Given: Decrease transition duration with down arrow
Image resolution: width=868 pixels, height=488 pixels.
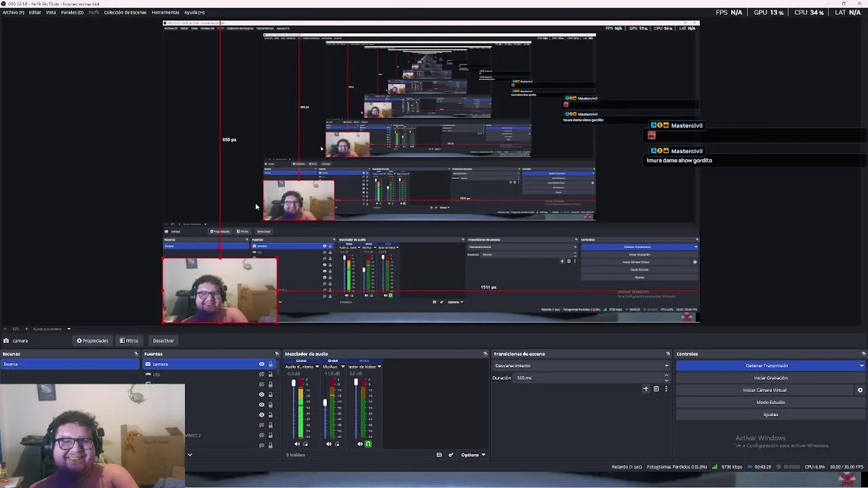Looking at the screenshot, I should point(666,380).
